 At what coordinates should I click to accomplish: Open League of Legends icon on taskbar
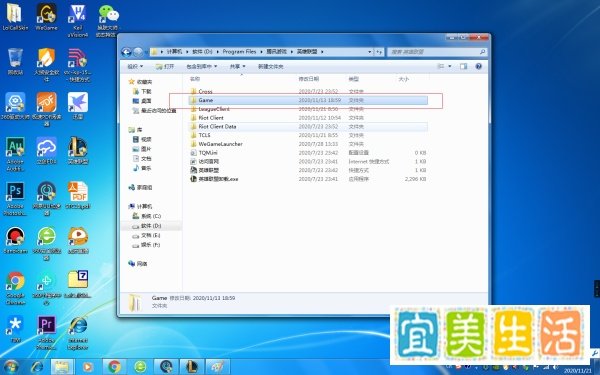click(192, 367)
